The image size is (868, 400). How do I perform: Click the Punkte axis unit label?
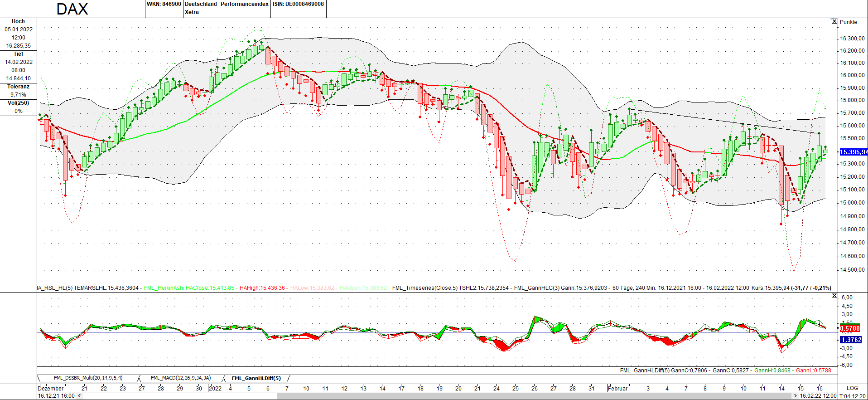849,22
